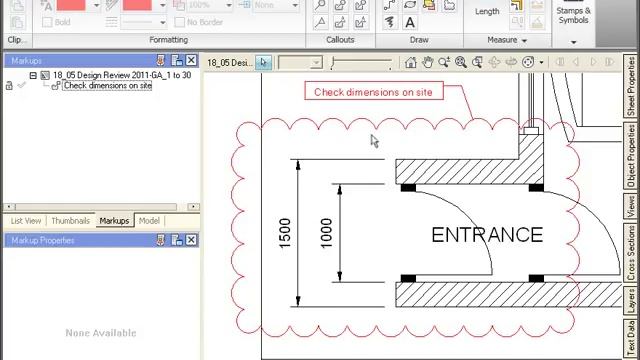Collapse the 18_05 Design Review tree node
This screenshot has width=640, height=360.
click(33, 75)
